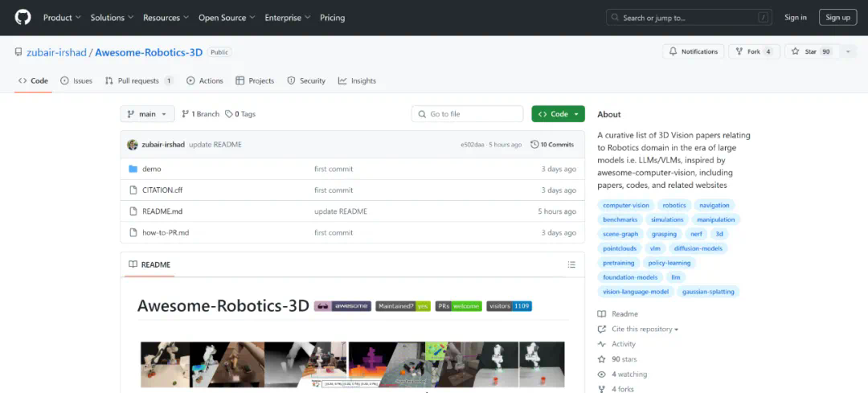Click the Notifications bell button
The width and height of the screenshot is (868, 393).
(x=693, y=51)
